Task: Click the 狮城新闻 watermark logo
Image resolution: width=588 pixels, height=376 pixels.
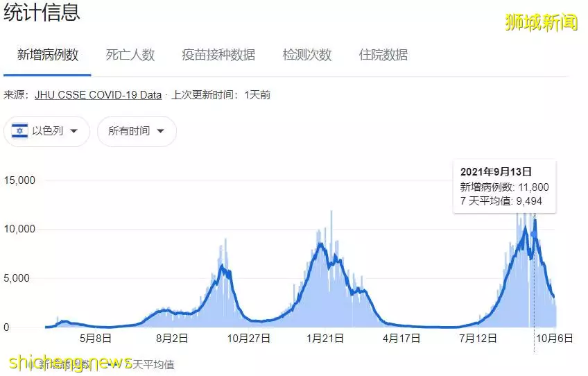Action: point(542,22)
